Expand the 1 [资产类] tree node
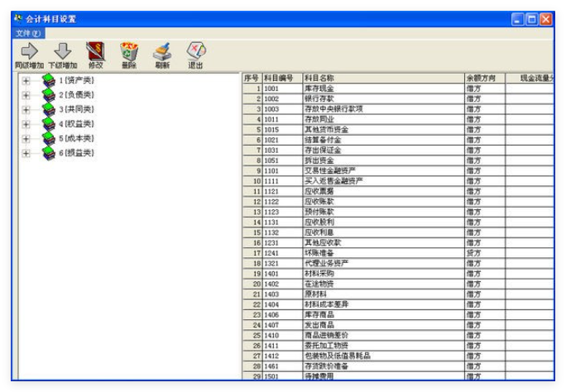 point(26,81)
